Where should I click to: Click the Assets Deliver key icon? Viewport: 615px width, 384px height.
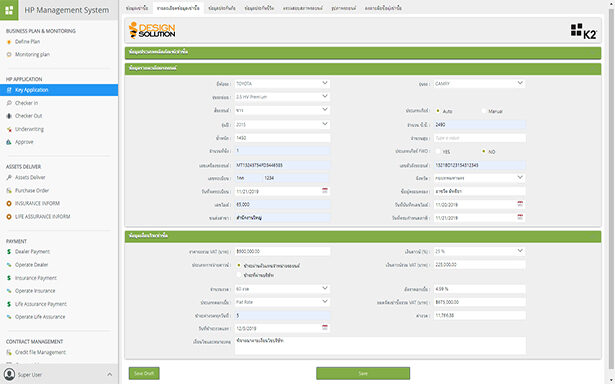pyautogui.click(x=9, y=177)
